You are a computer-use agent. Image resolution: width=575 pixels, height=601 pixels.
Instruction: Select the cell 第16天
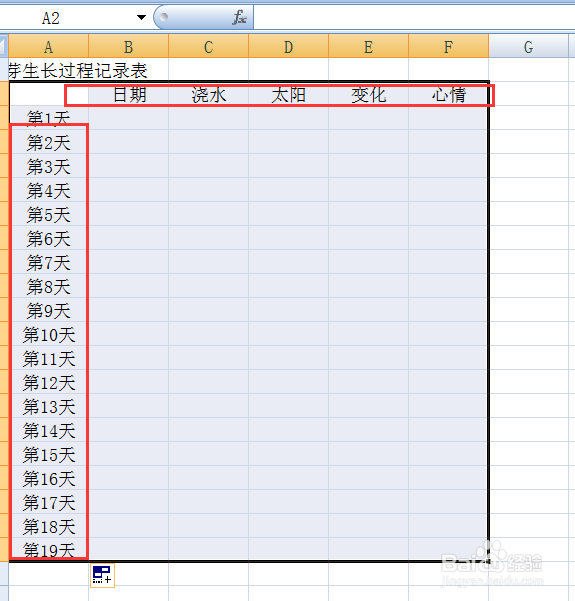tap(48, 478)
